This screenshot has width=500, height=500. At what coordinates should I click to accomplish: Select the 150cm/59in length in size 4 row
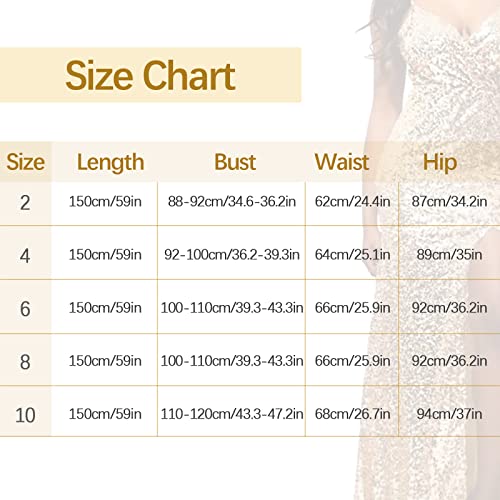[105, 255]
